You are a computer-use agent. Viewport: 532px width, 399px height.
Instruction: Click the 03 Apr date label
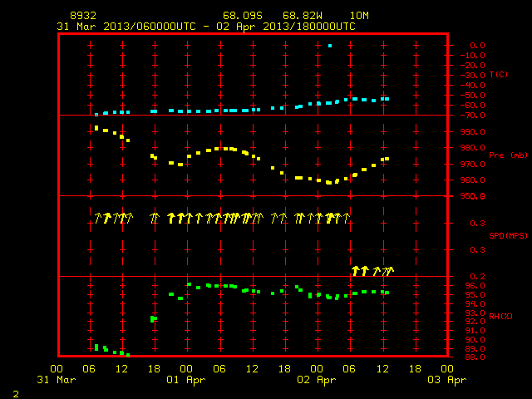click(447, 380)
